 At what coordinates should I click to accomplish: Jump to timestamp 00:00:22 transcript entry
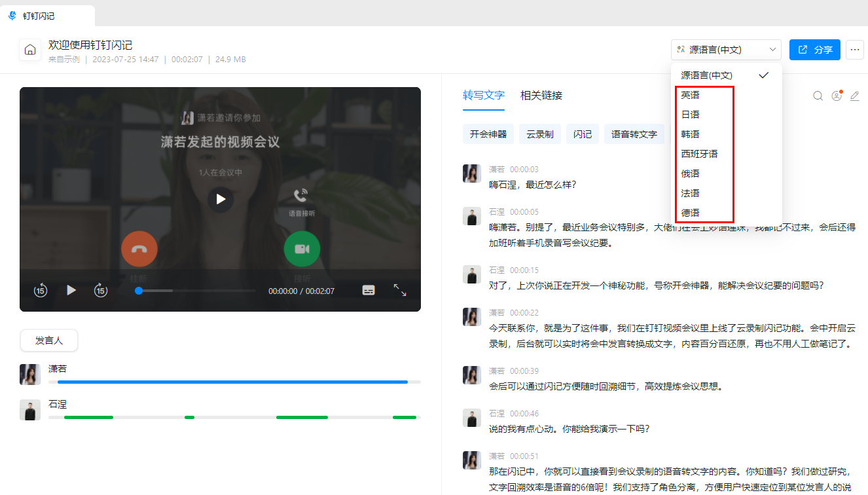coord(524,313)
